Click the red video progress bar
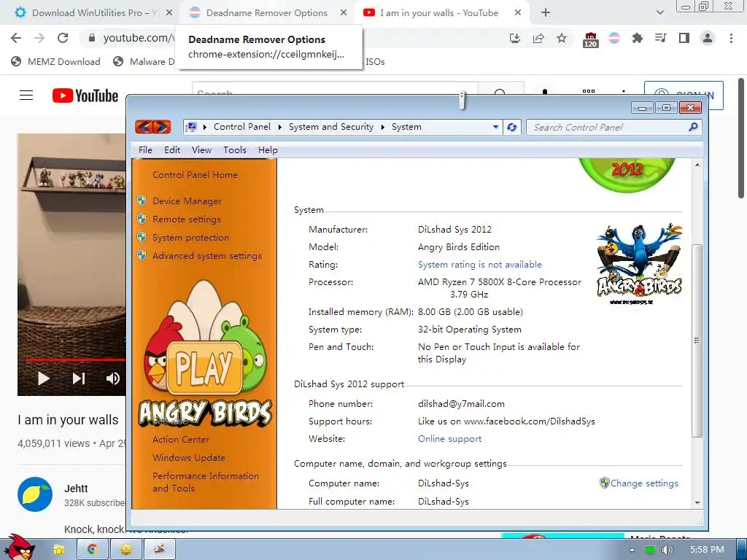 coord(76,359)
